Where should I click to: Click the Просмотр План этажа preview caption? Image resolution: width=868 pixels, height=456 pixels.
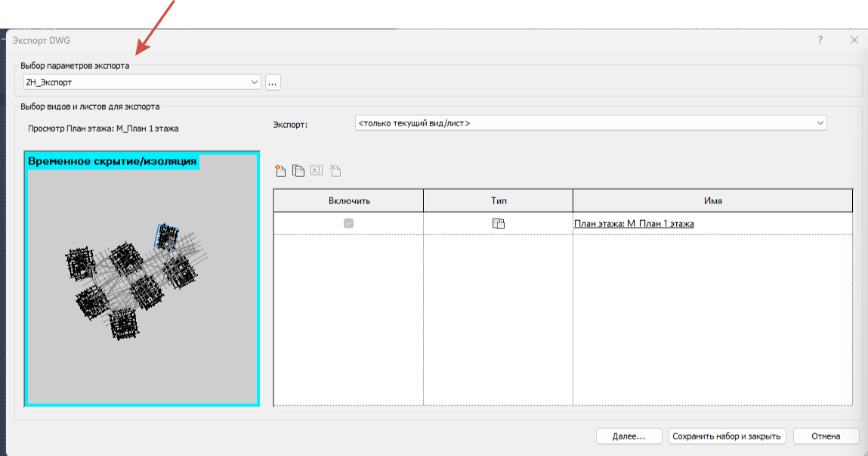pos(103,129)
